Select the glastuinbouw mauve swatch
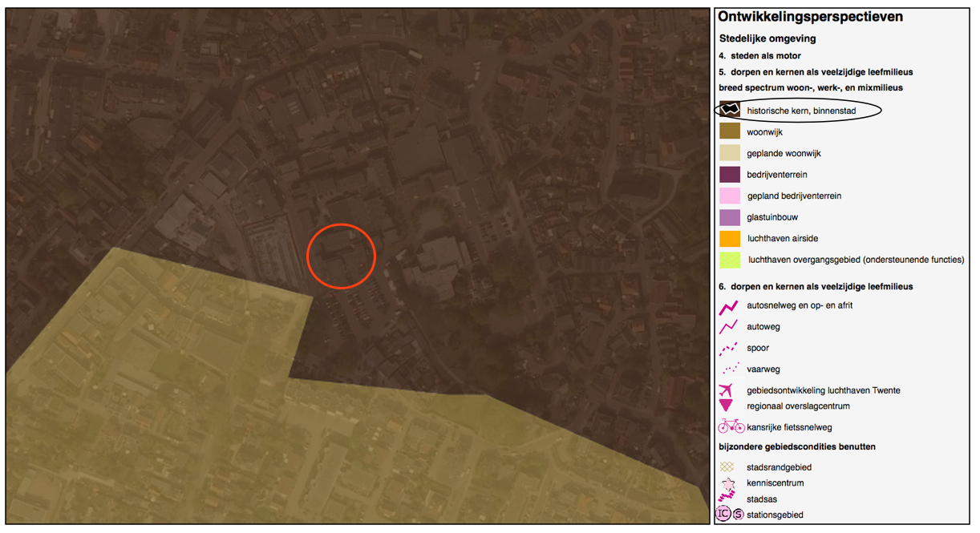This screenshot has height=533, width=980. pyautogui.click(x=730, y=217)
